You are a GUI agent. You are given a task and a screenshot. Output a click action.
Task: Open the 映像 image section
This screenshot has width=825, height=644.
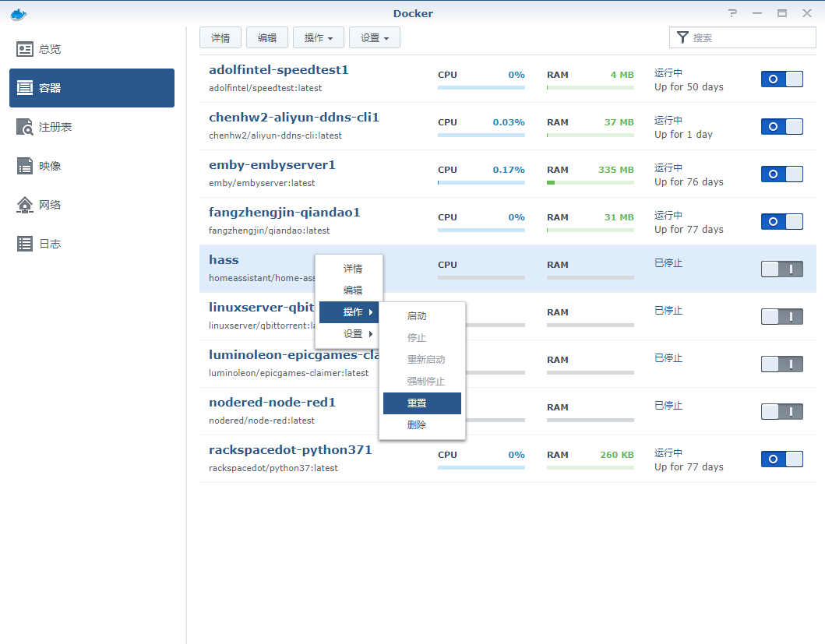tap(92, 166)
